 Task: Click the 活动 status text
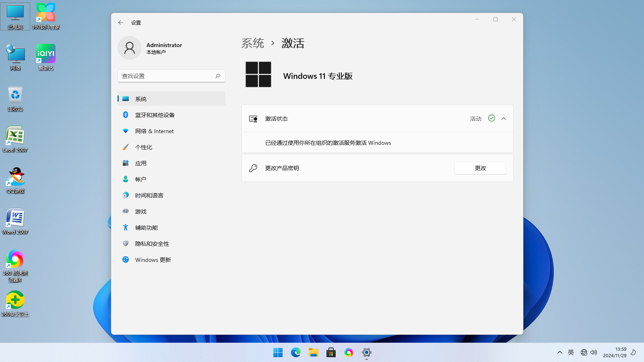coord(476,119)
